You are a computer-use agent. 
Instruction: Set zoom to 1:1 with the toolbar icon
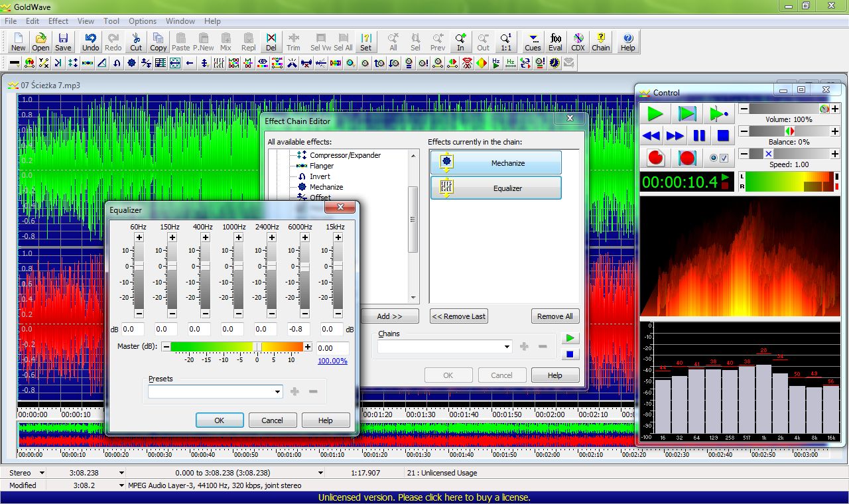pyautogui.click(x=506, y=42)
